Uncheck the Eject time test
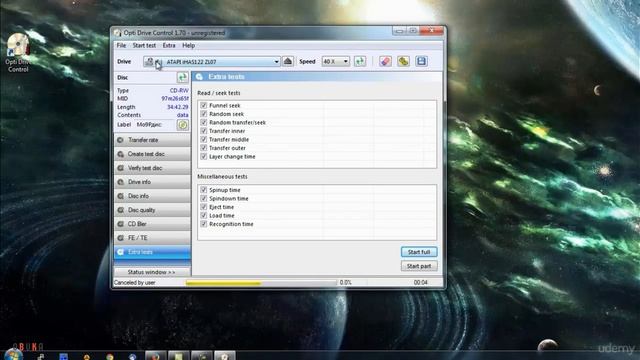Viewport: 640px width, 360px height. tap(204, 207)
